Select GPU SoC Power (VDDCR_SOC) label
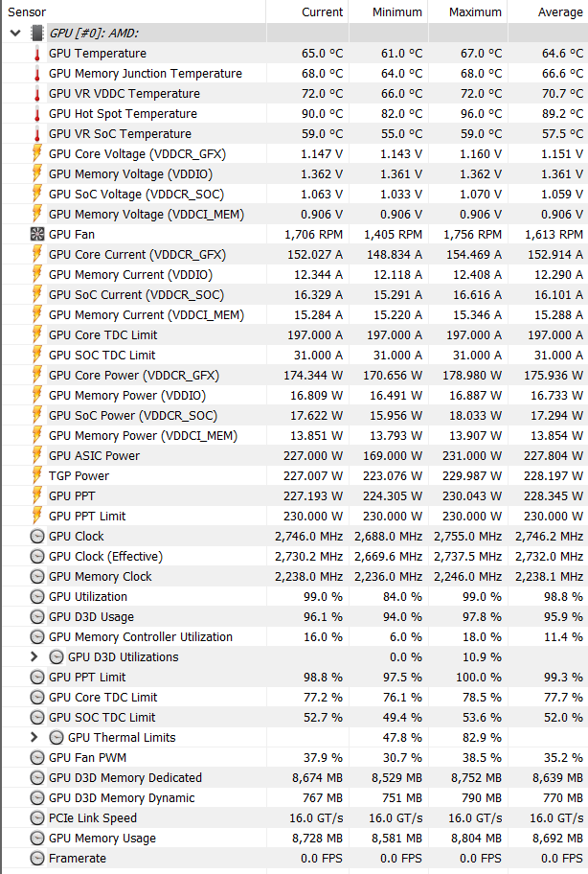 click(x=132, y=415)
